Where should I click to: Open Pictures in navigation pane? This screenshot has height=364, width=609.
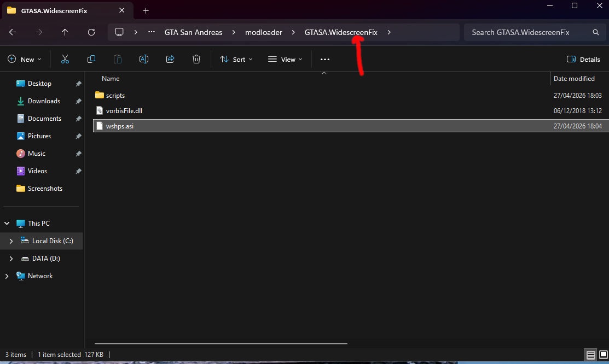pyautogui.click(x=39, y=136)
